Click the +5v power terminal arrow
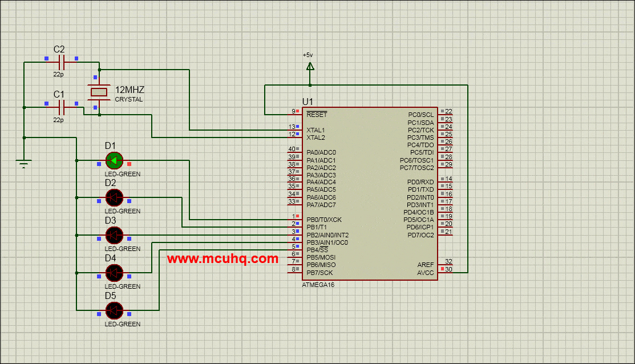 (310, 67)
